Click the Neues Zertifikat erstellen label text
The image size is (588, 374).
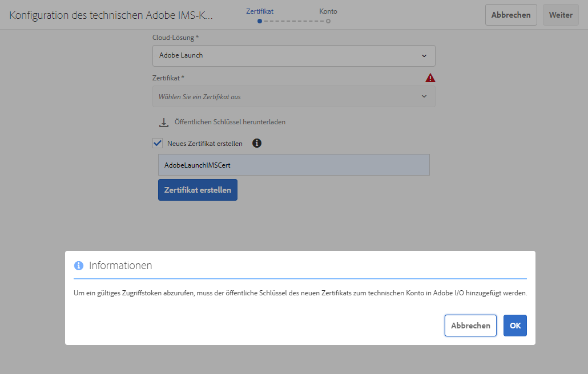(205, 144)
